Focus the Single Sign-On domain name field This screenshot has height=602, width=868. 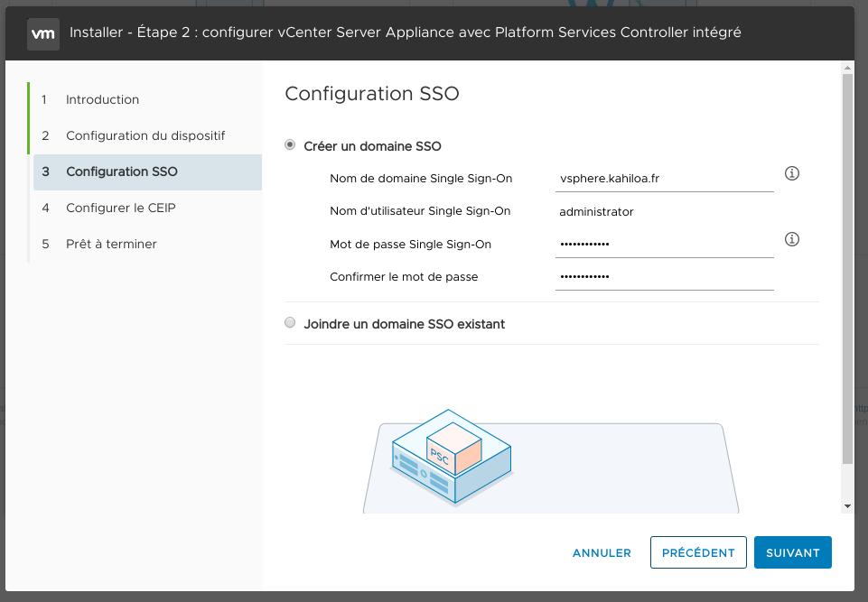(664, 179)
